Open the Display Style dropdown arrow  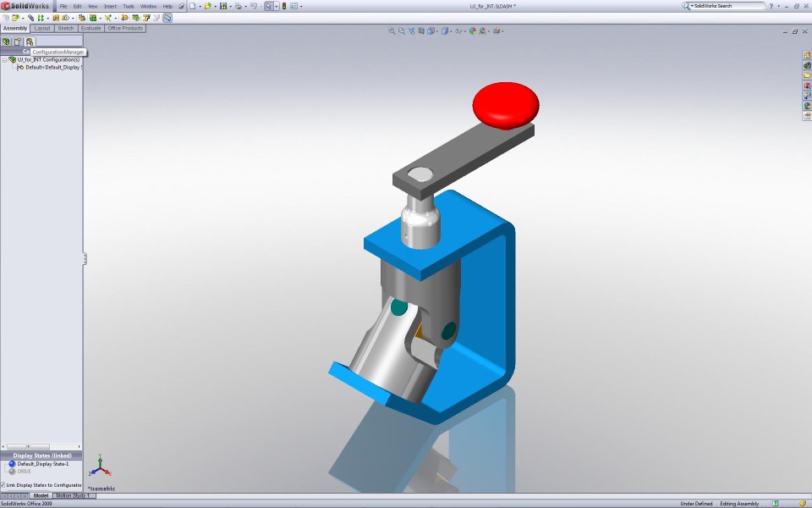point(451,31)
